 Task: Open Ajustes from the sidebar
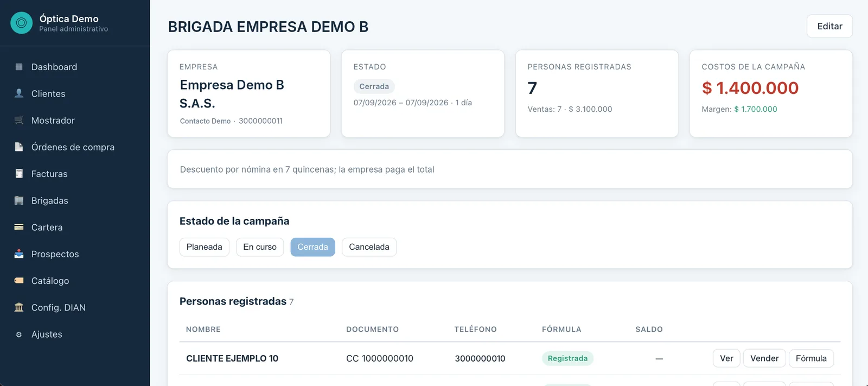pyautogui.click(x=75, y=334)
